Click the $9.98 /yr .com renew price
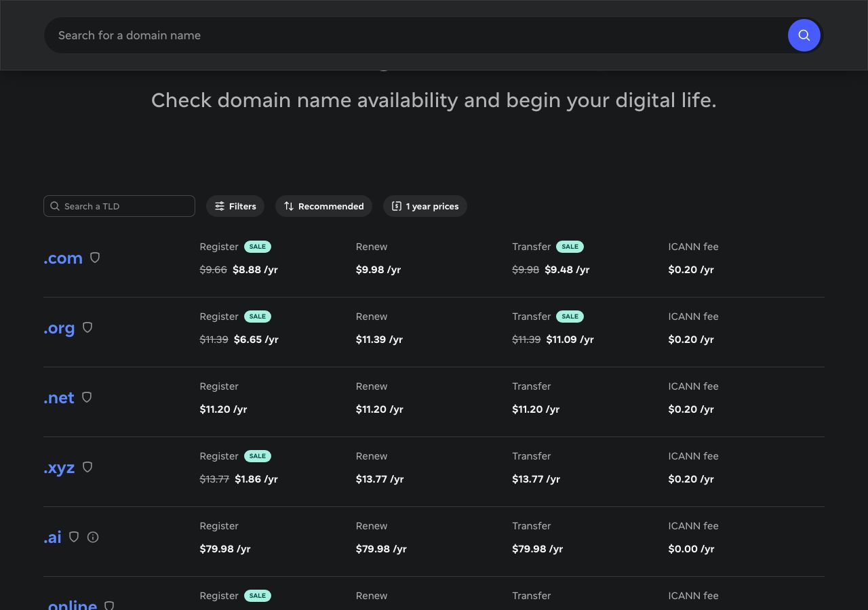868x610 pixels. tap(378, 270)
